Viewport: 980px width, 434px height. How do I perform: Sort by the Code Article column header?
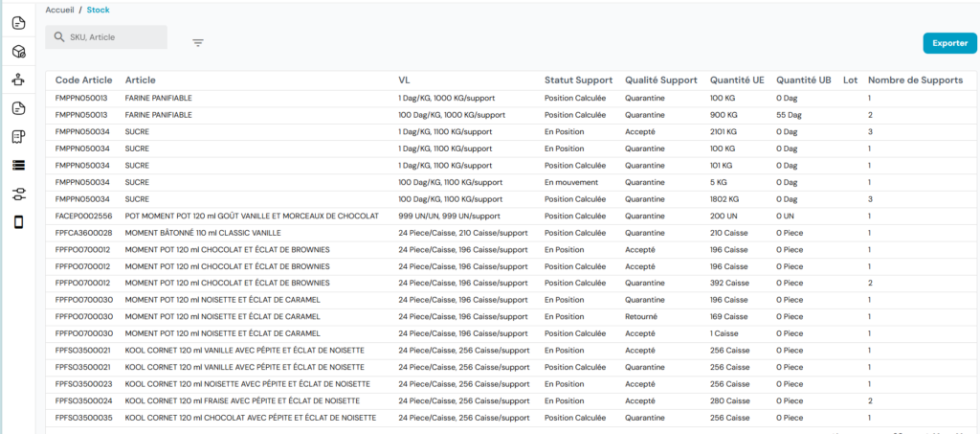(81, 80)
